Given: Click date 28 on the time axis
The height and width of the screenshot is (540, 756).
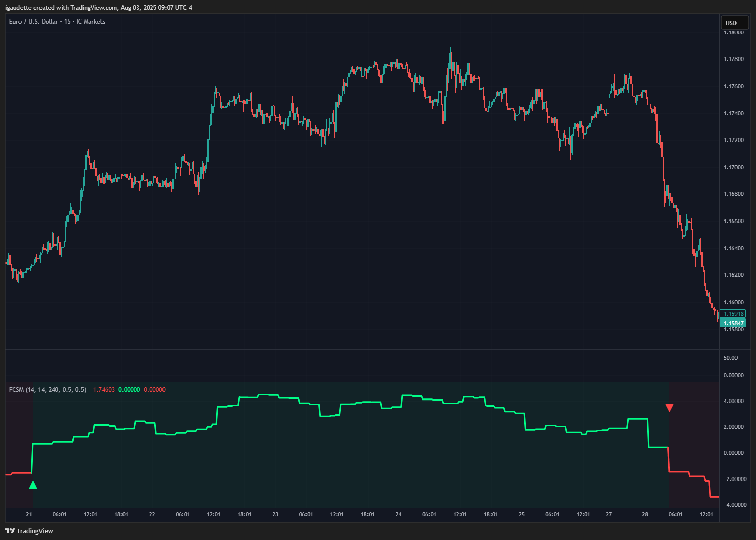Looking at the screenshot, I should tap(645, 514).
